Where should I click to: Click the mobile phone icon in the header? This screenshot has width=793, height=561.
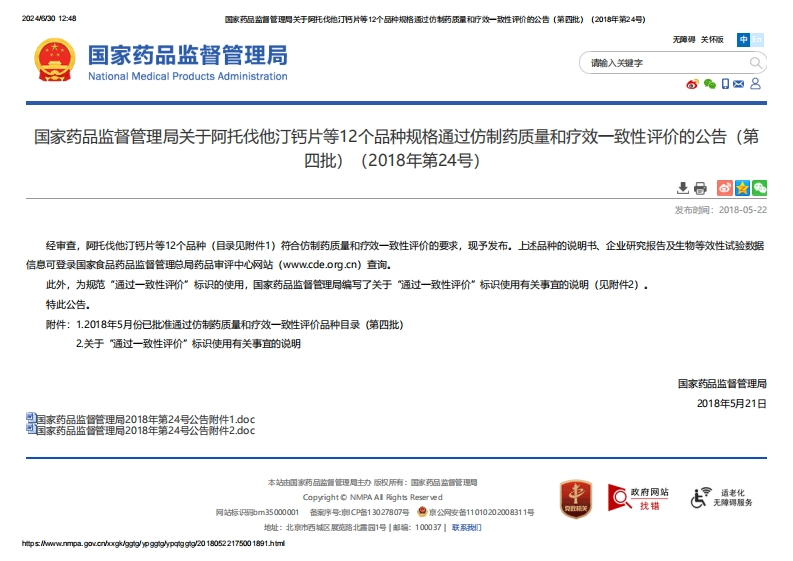(x=725, y=85)
